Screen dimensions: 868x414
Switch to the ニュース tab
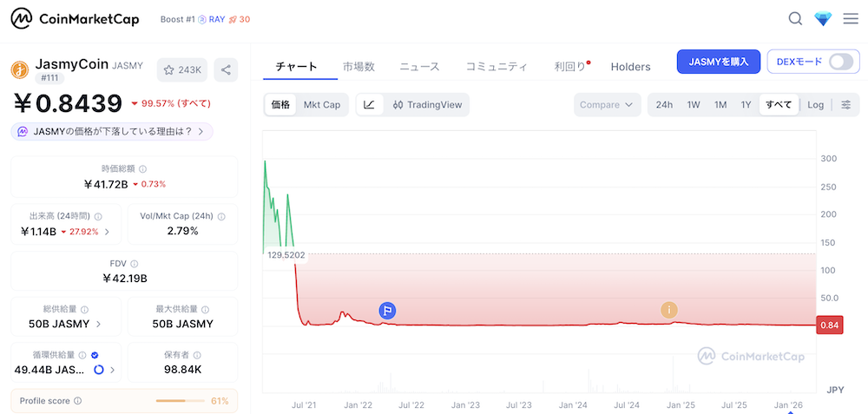[x=419, y=67]
